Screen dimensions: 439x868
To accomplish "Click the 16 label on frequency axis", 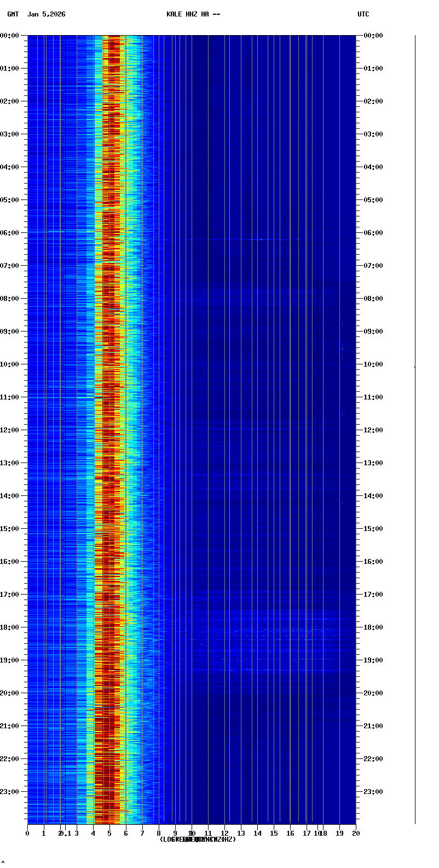I will [x=290, y=833].
